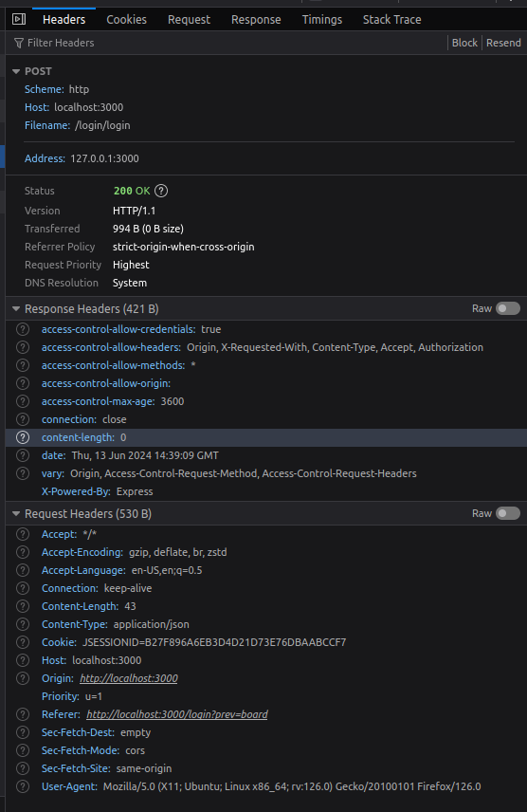This screenshot has height=812, width=527.
Task: Open help icon for response content-length header
Action: pos(23,437)
